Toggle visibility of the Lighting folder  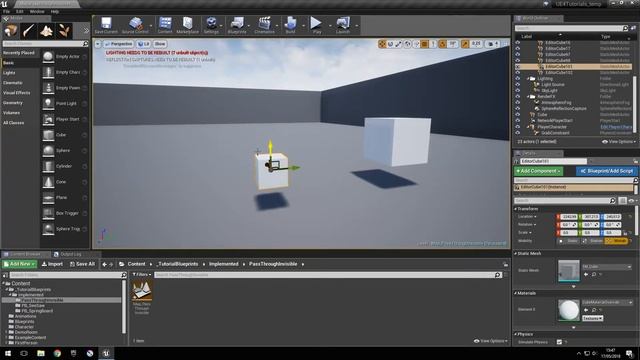(518, 78)
